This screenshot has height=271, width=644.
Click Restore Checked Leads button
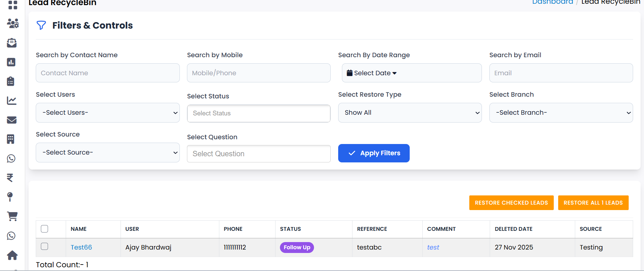tap(512, 203)
